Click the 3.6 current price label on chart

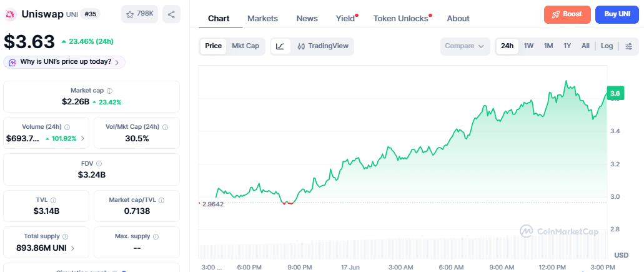click(615, 93)
